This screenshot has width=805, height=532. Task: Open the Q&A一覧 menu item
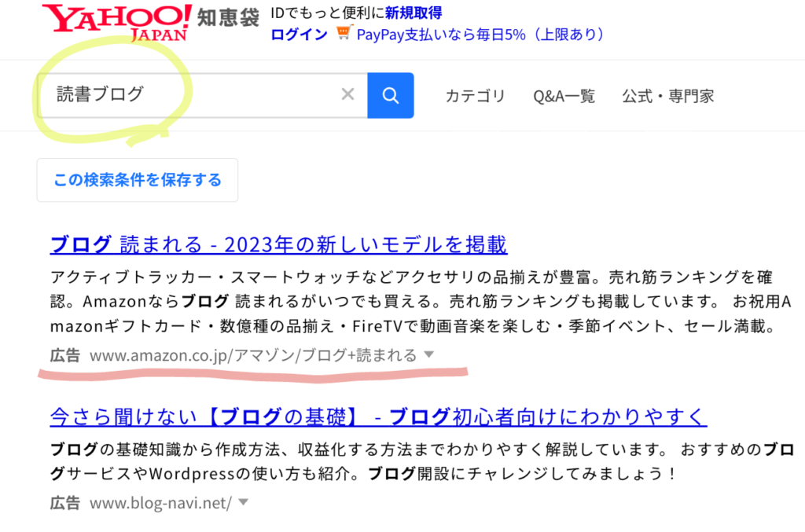pyautogui.click(x=564, y=96)
